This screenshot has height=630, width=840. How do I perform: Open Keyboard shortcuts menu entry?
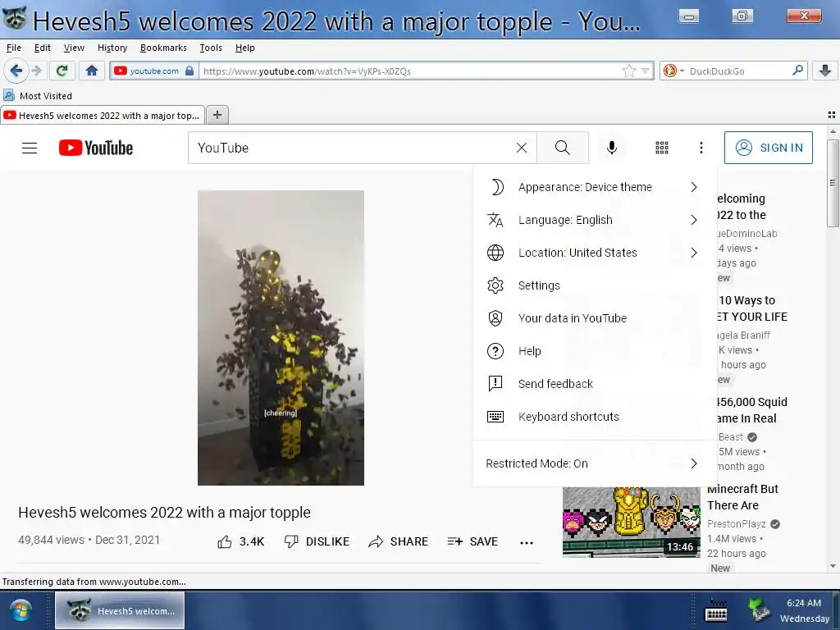(595, 416)
